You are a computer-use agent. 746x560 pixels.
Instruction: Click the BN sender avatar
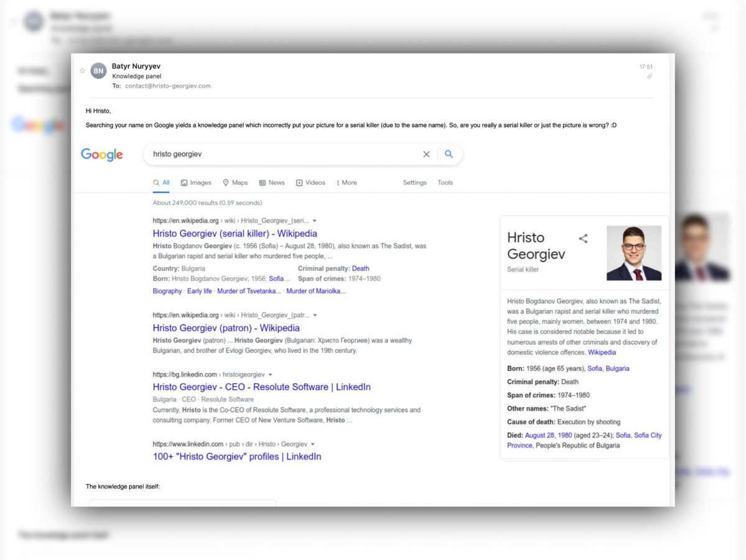coord(99,71)
